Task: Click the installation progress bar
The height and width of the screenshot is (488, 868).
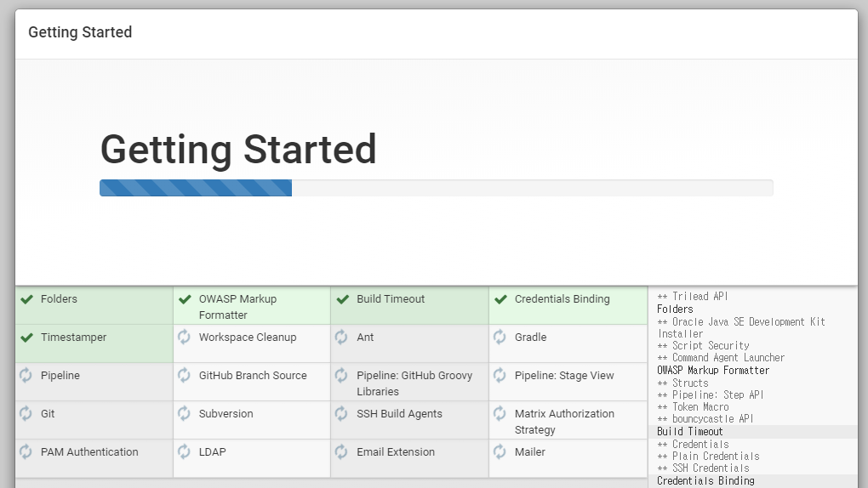Action: pyautogui.click(x=437, y=188)
